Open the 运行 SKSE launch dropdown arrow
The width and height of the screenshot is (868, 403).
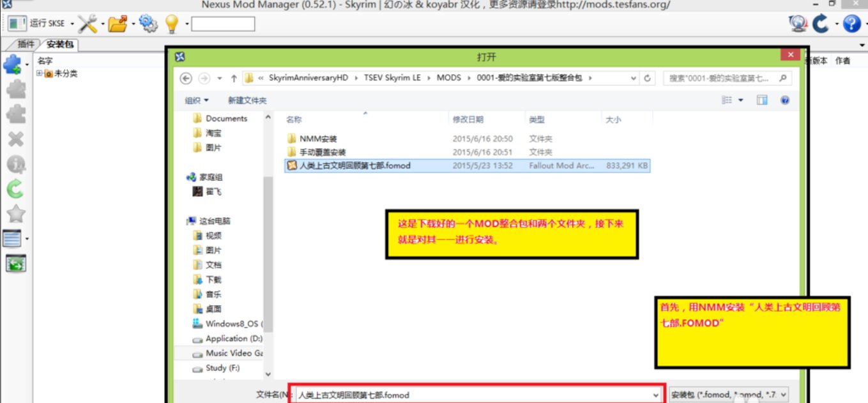pos(72,24)
